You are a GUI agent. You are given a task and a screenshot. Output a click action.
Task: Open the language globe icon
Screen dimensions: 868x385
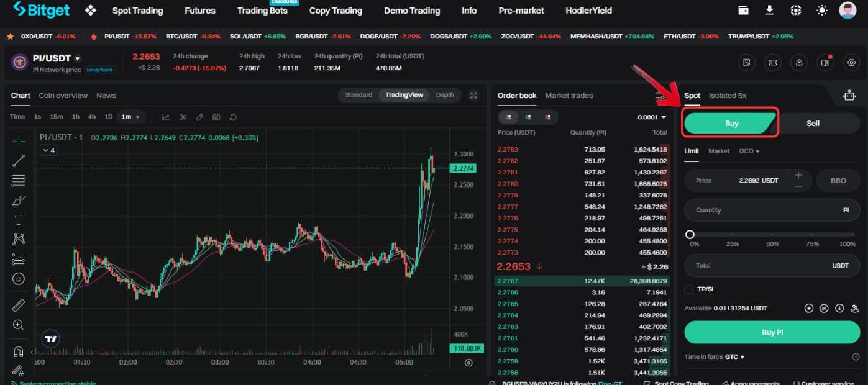click(x=796, y=10)
